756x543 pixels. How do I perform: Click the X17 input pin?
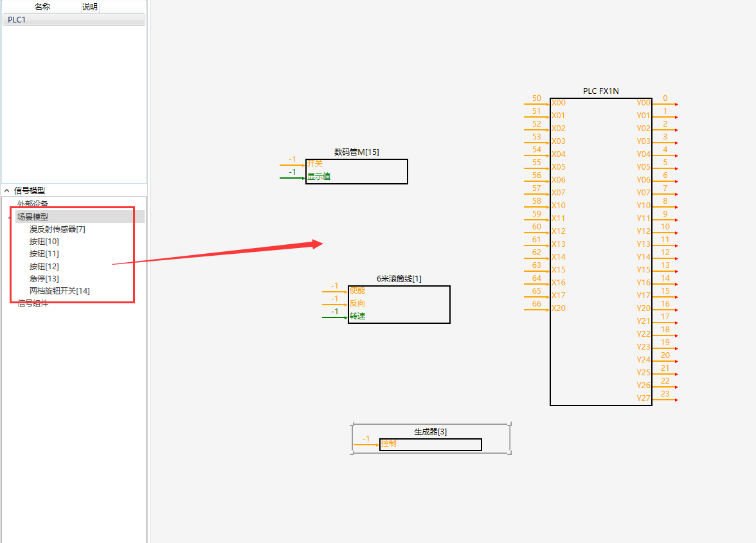pos(559,296)
